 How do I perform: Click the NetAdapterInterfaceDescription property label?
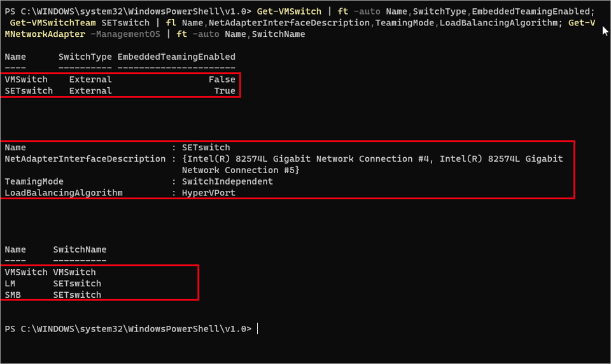tap(85, 159)
